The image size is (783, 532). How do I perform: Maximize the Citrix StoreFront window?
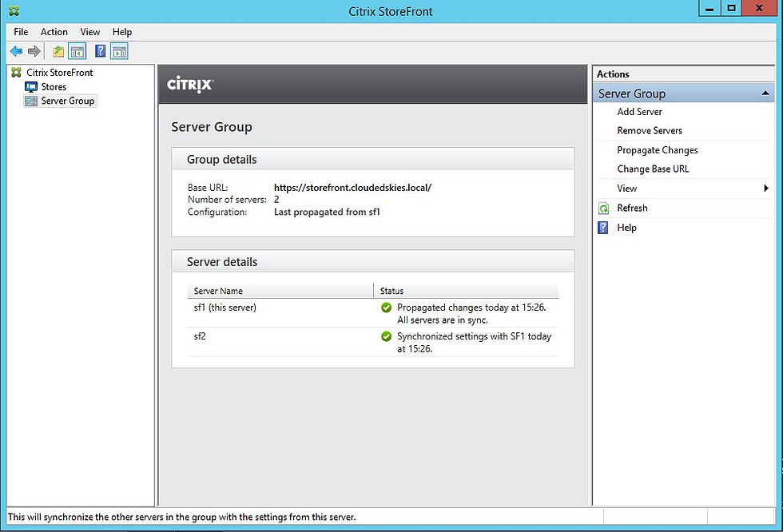click(x=731, y=9)
